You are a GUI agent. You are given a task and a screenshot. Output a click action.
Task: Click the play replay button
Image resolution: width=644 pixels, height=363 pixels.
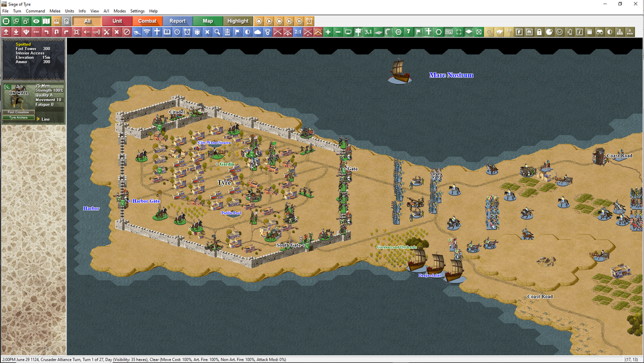pos(269,21)
